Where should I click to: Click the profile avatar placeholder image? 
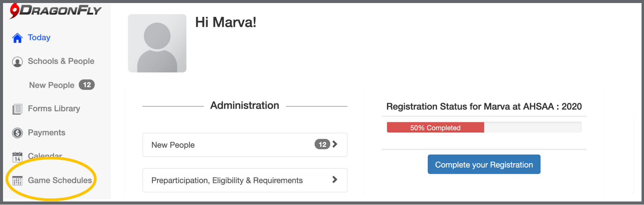coord(157,43)
